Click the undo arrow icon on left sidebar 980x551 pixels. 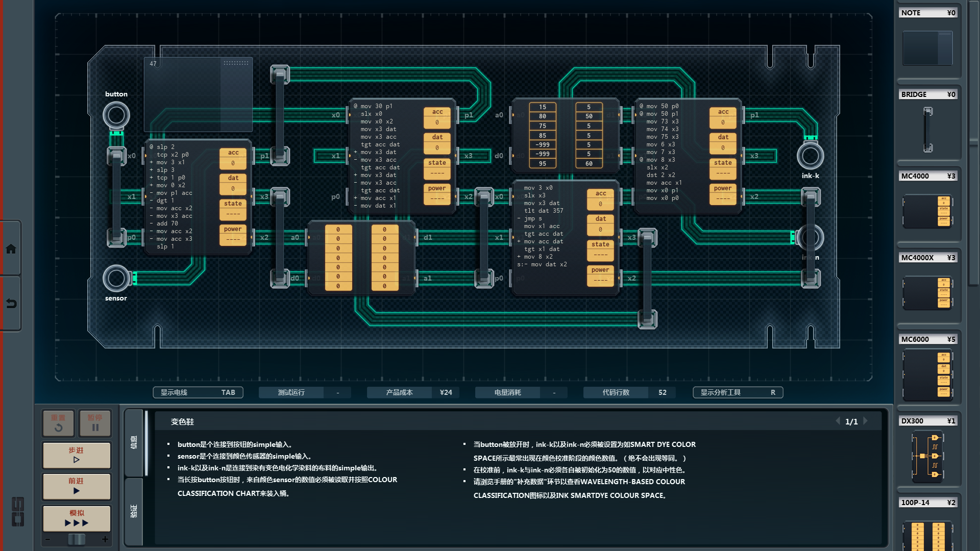(11, 304)
